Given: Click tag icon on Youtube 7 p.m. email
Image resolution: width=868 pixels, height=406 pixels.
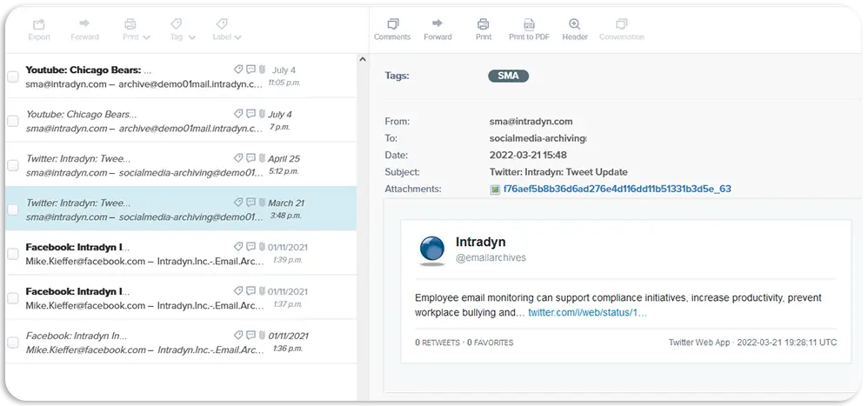Looking at the screenshot, I should (238, 113).
